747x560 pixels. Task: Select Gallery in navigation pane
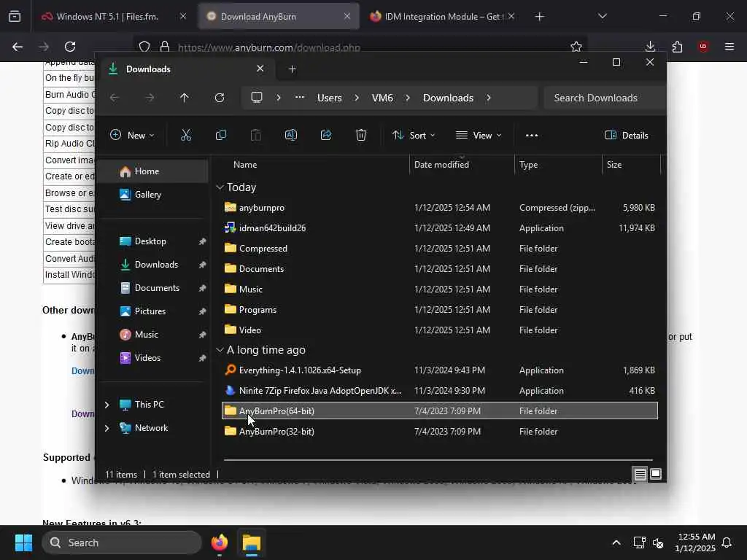point(152,195)
